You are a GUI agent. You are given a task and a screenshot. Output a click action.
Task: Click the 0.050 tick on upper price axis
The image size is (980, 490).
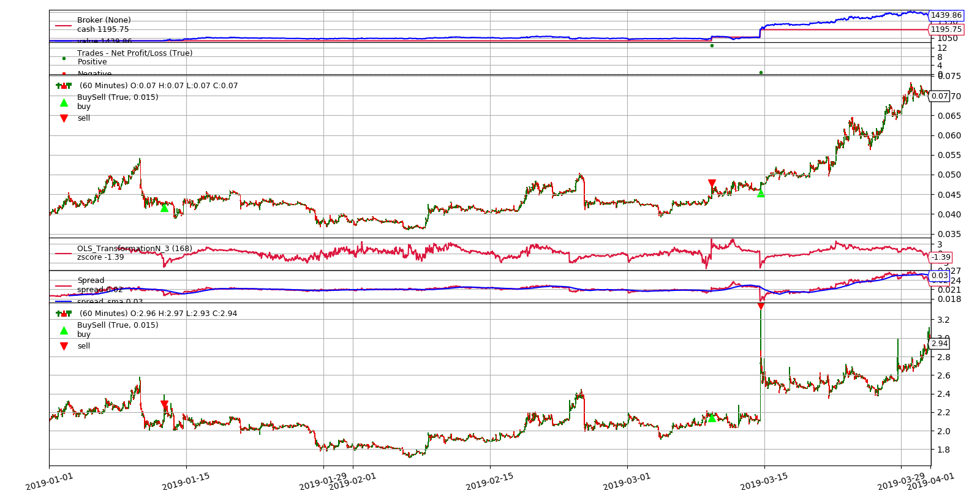[x=949, y=175]
